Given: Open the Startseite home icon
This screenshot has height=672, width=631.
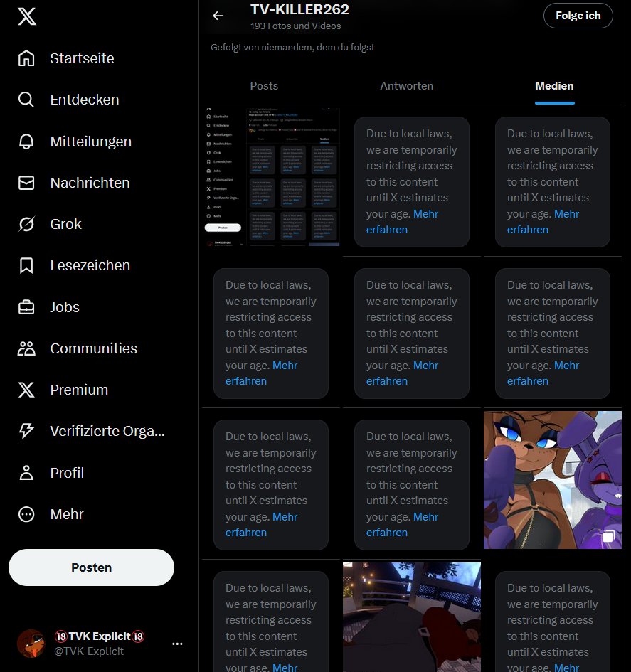Looking at the screenshot, I should click(26, 58).
